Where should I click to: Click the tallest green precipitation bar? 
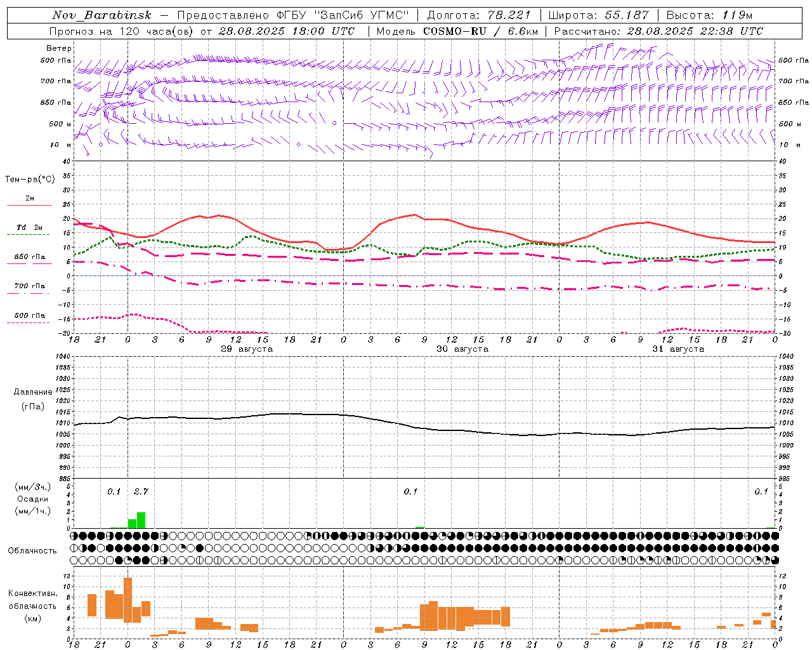click(141, 521)
